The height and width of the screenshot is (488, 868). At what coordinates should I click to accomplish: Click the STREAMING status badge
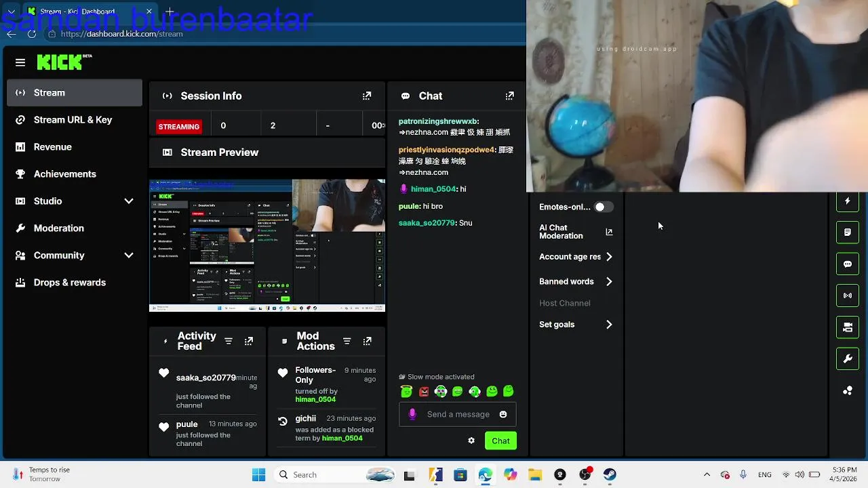[x=179, y=126]
